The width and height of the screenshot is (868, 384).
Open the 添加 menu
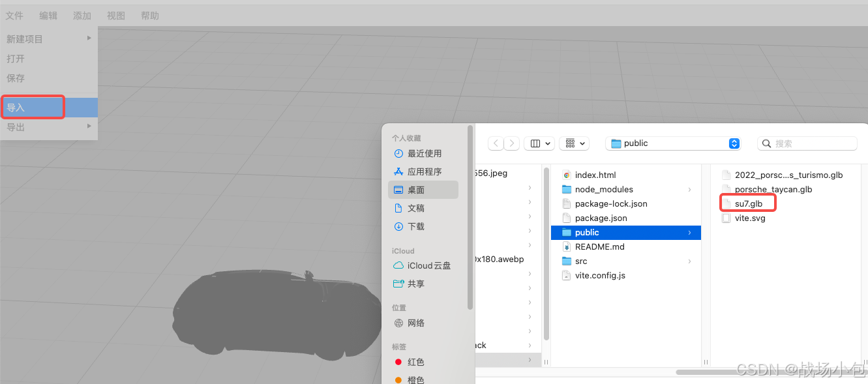coord(82,16)
